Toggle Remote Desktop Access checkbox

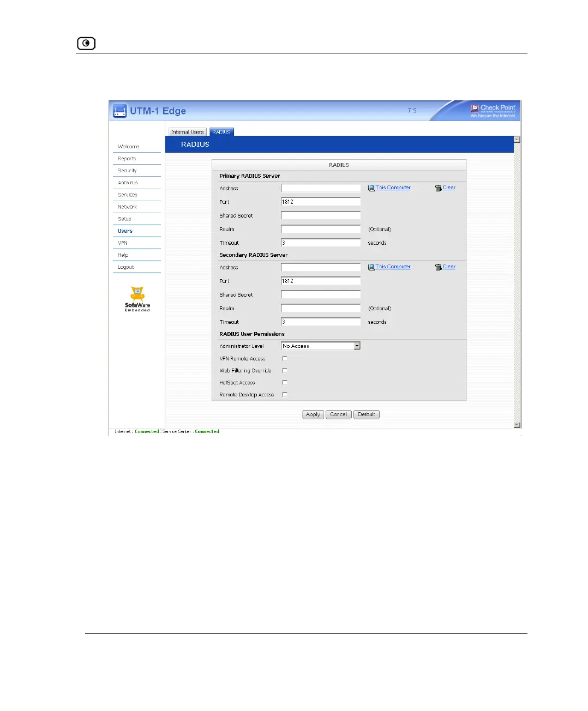[285, 395]
